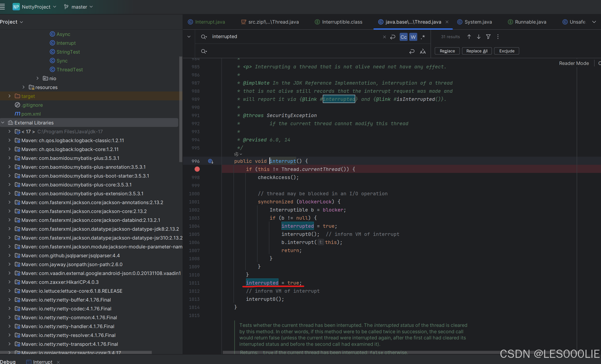
Task: Remove the red breakpoint on line 997
Action: (x=197, y=169)
